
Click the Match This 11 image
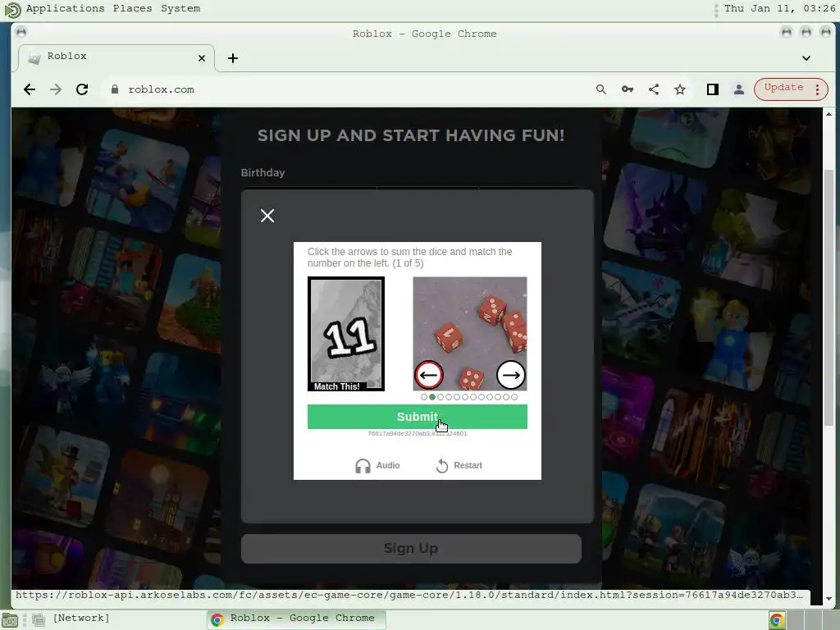[x=346, y=333]
